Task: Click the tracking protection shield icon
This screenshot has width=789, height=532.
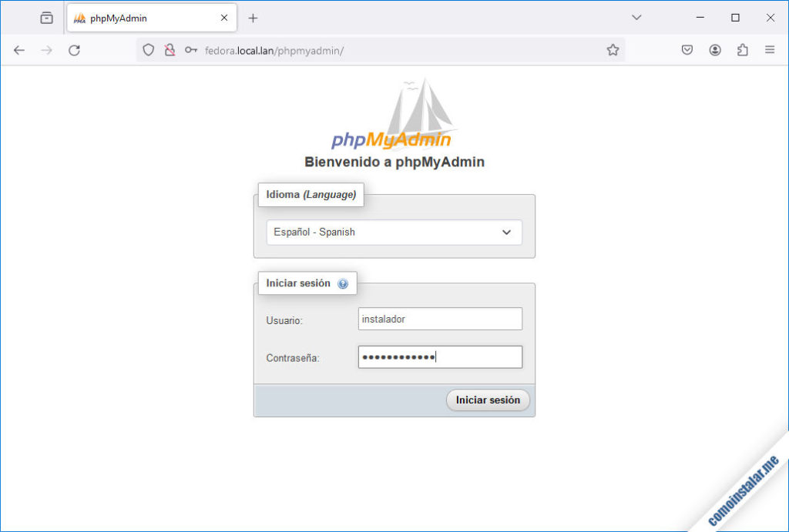Action: point(147,50)
